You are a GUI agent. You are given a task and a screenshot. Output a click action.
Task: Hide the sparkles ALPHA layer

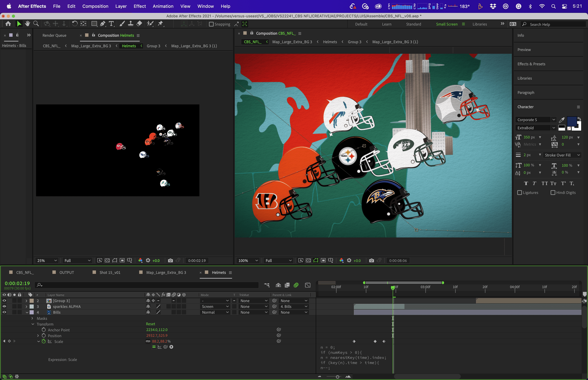tap(4, 307)
